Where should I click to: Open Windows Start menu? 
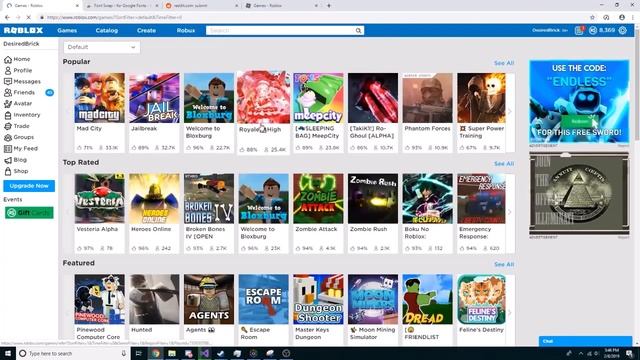[x=8, y=353]
